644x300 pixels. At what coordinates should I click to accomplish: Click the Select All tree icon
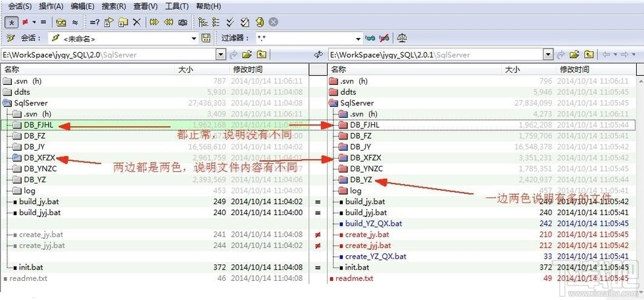pyautogui.click(x=203, y=22)
